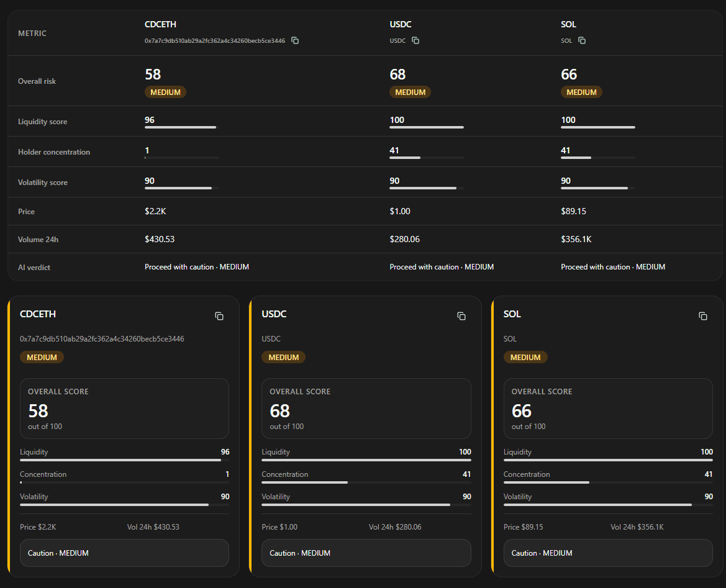Click USDC holder concentration bar in table

(x=427, y=158)
